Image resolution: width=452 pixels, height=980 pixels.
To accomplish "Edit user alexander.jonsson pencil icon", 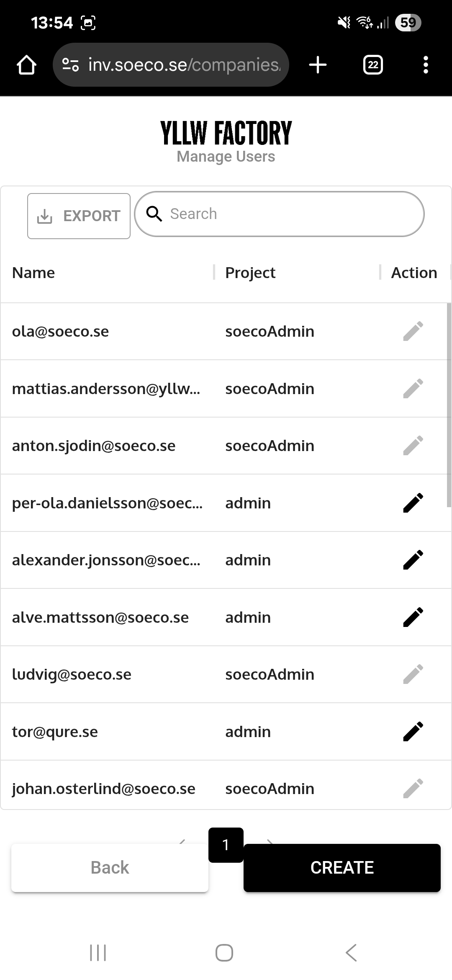I will [413, 560].
